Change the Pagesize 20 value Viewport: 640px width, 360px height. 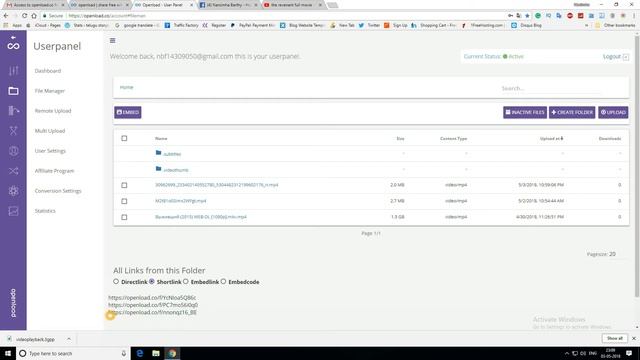[x=612, y=254]
